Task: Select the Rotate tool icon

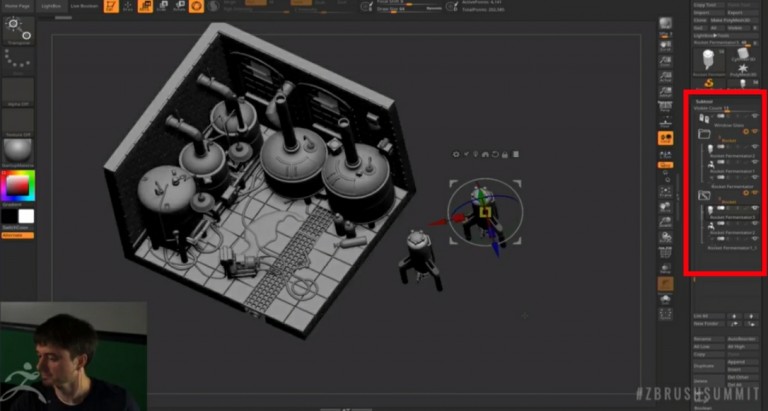Action: 179,6
